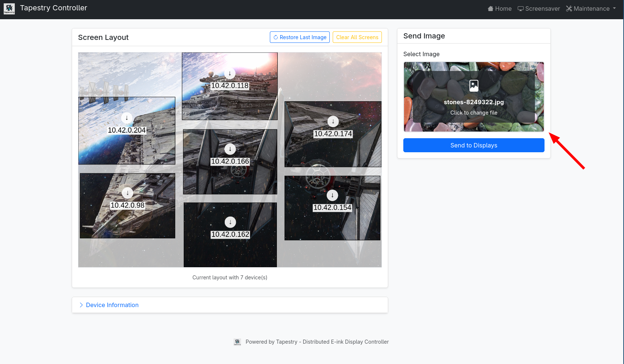The width and height of the screenshot is (624, 364).
Task: Click the Tapestry Controller title link
Action: [54, 8]
